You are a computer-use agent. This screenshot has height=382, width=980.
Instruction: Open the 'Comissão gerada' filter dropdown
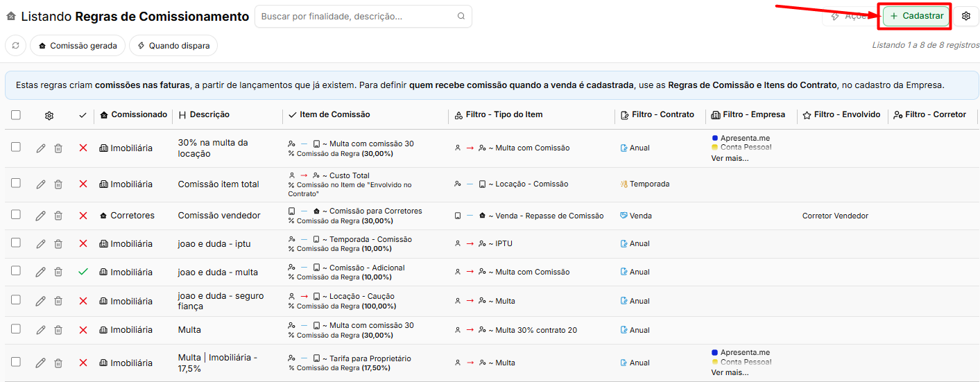78,46
